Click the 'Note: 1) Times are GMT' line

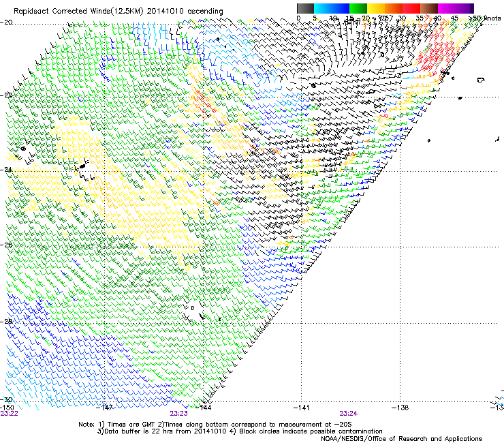[215, 425]
